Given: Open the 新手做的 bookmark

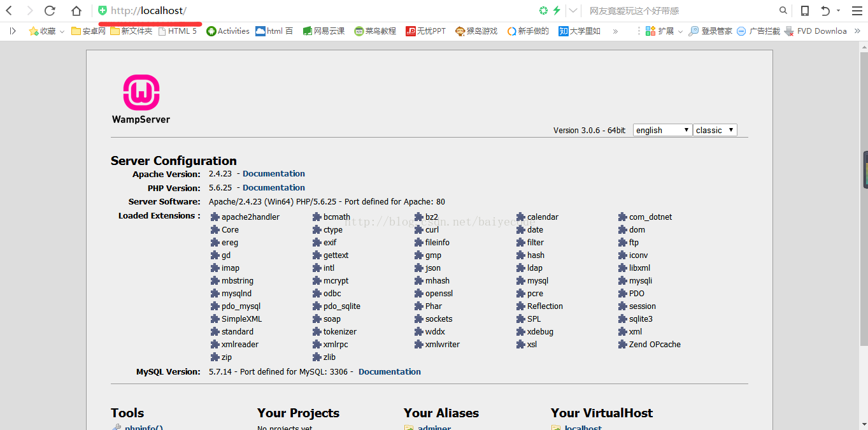Looking at the screenshot, I should click(528, 31).
